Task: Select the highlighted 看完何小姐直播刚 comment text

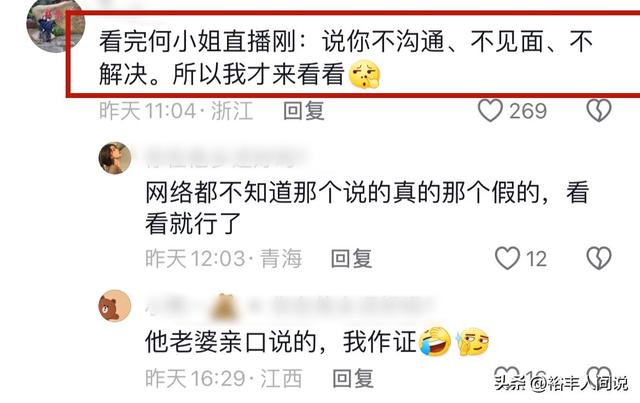Action: [346, 58]
